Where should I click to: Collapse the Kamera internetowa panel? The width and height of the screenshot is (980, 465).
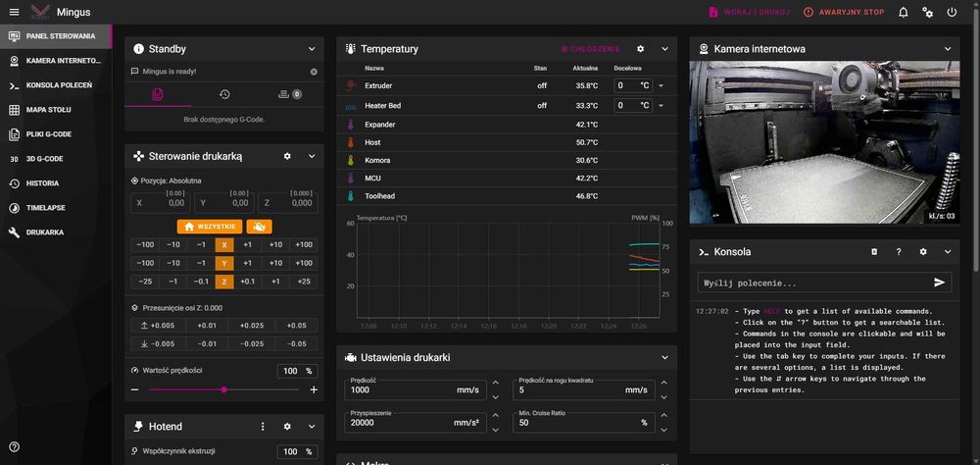[x=948, y=49]
